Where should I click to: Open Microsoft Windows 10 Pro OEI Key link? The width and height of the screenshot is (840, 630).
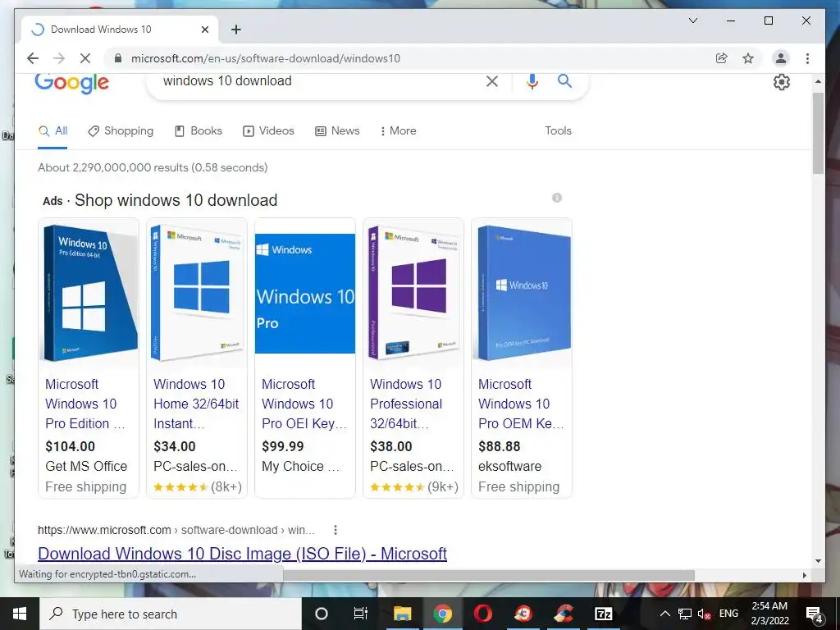tap(304, 404)
